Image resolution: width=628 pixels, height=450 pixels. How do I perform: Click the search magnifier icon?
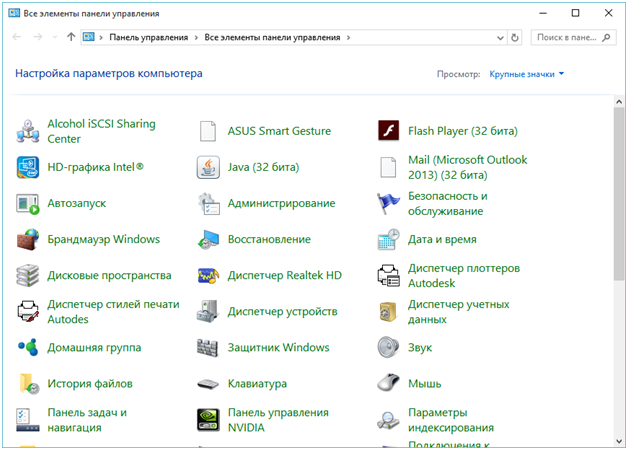coord(606,38)
